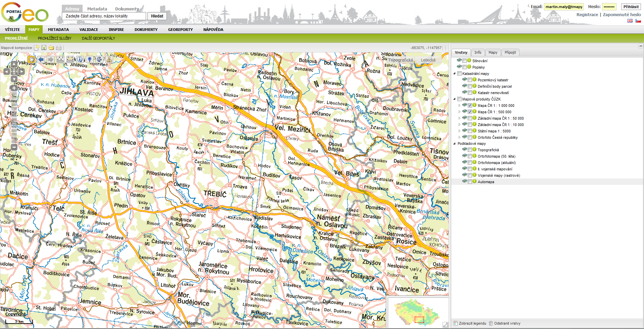Switch language to English flag
Image resolution: width=644 pixels, height=329 pixels.
pyautogui.click(x=630, y=21)
